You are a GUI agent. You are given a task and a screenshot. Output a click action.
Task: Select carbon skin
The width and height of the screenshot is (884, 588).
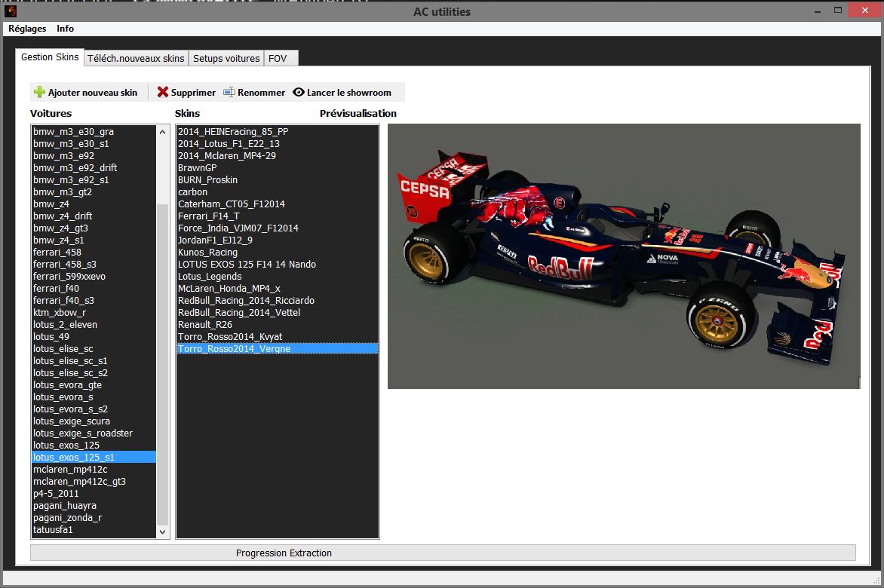point(278,192)
